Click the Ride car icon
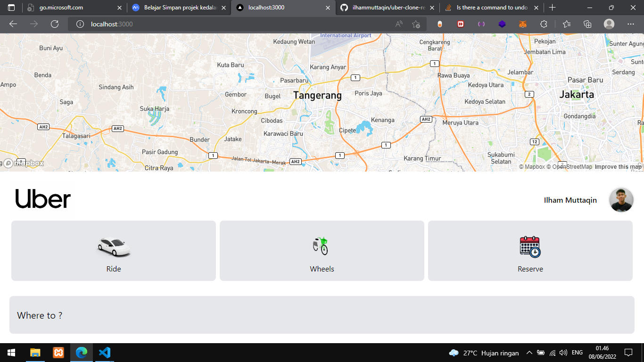 [113, 247]
